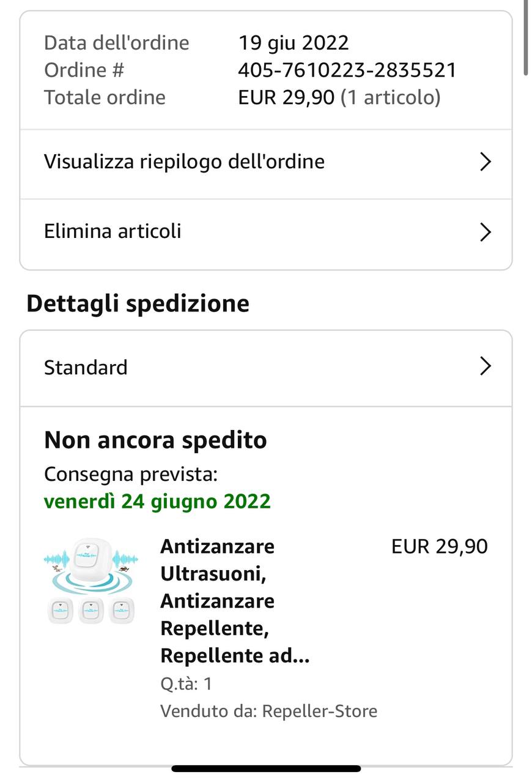Image resolution: width=532 pixels, height=783 pixels.
Task: Click the Venduto da Repeller-Store seller text
Action: 268,711
